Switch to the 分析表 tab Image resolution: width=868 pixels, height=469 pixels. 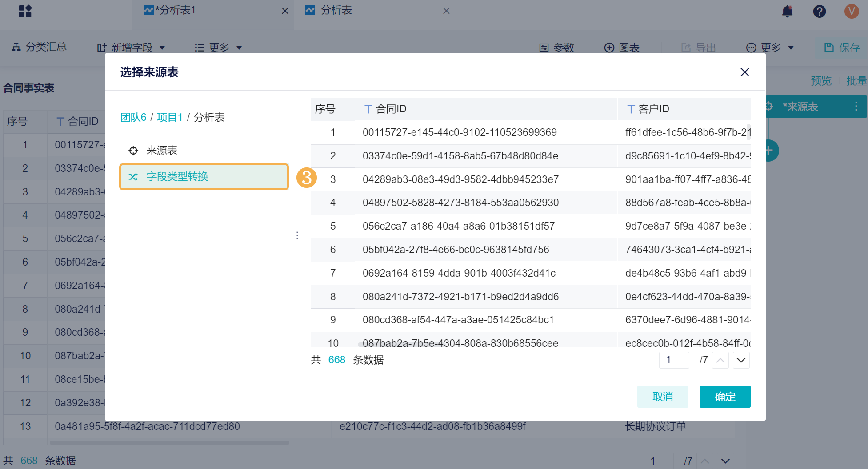(x=375, y=10)
